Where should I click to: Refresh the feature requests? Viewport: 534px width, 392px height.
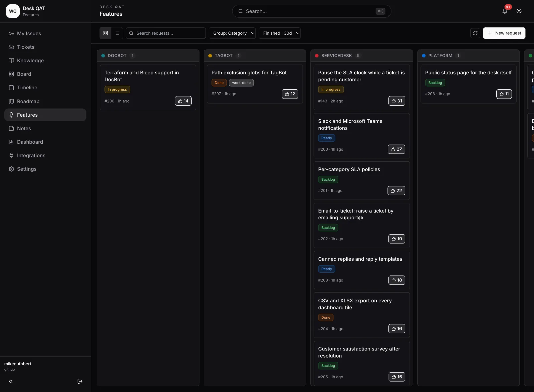475,33
